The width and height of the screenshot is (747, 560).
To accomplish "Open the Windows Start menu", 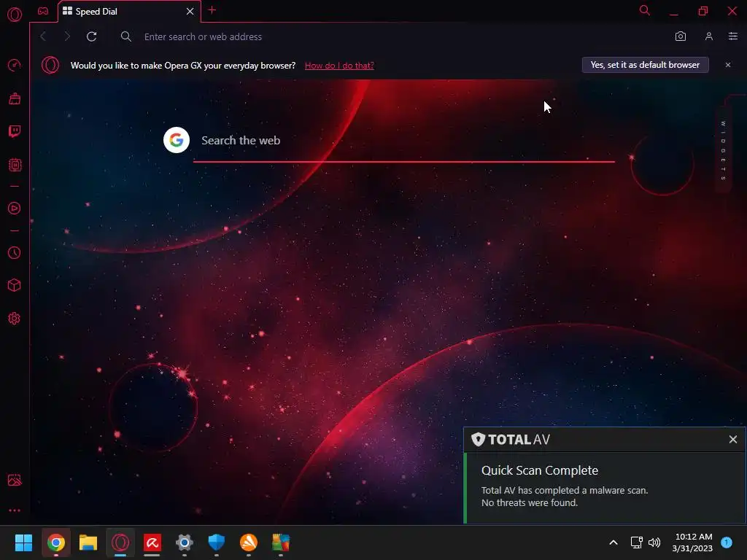I will point(23,542).
